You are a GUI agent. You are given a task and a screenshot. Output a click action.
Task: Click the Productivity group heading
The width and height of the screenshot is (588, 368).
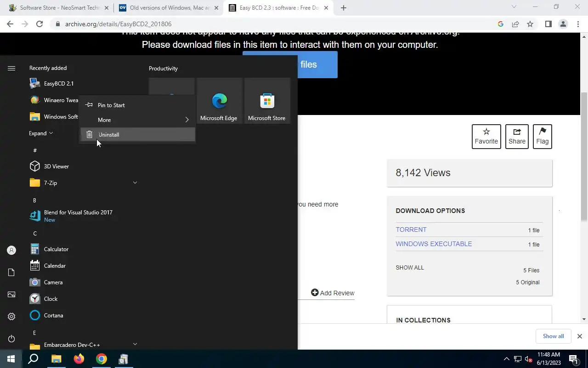(x=163, y=69)
